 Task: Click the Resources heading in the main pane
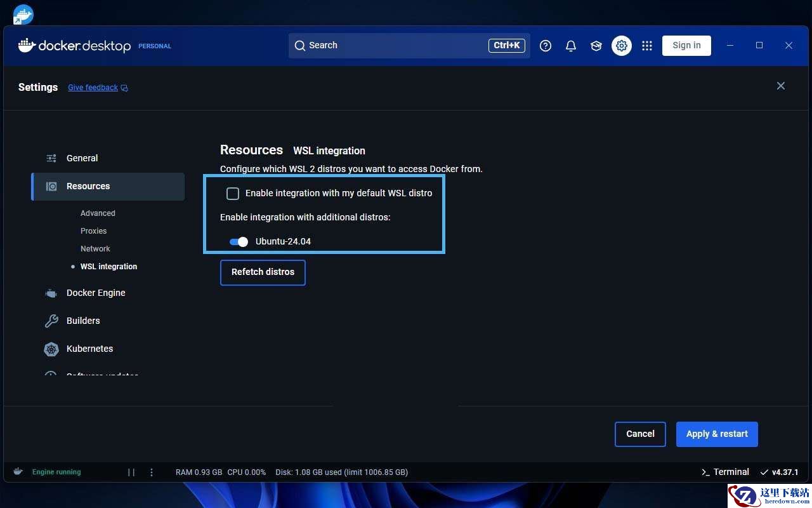pyautogui.click(x=251, y=150)
